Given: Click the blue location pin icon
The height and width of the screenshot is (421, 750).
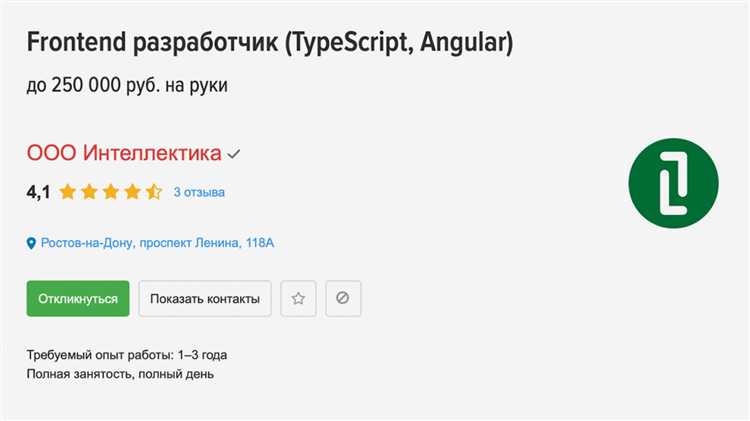Looking at the screenshot, I should point(31,243).
